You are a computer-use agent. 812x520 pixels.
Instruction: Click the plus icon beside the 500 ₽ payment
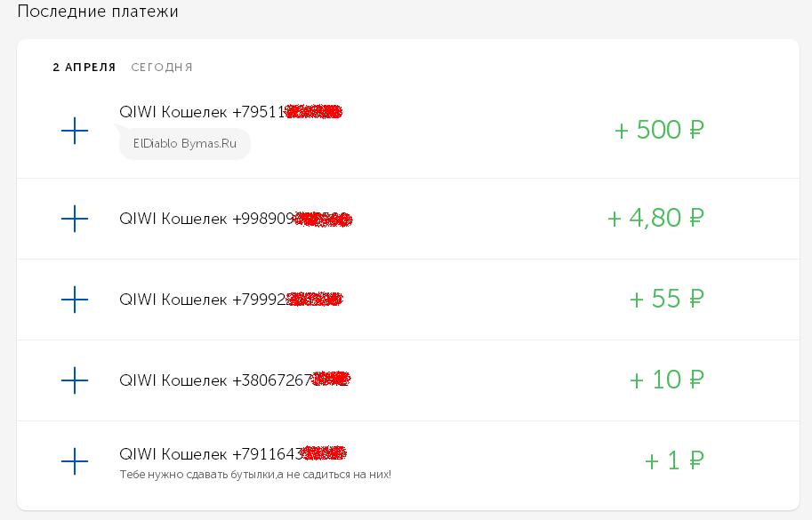tap(75, 132)
